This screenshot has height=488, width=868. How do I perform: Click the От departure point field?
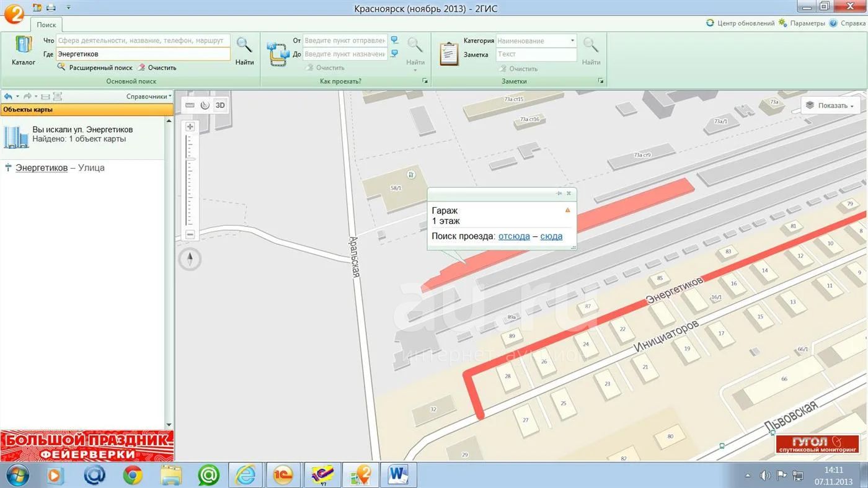pyautogui.click(x=345, y=40)
